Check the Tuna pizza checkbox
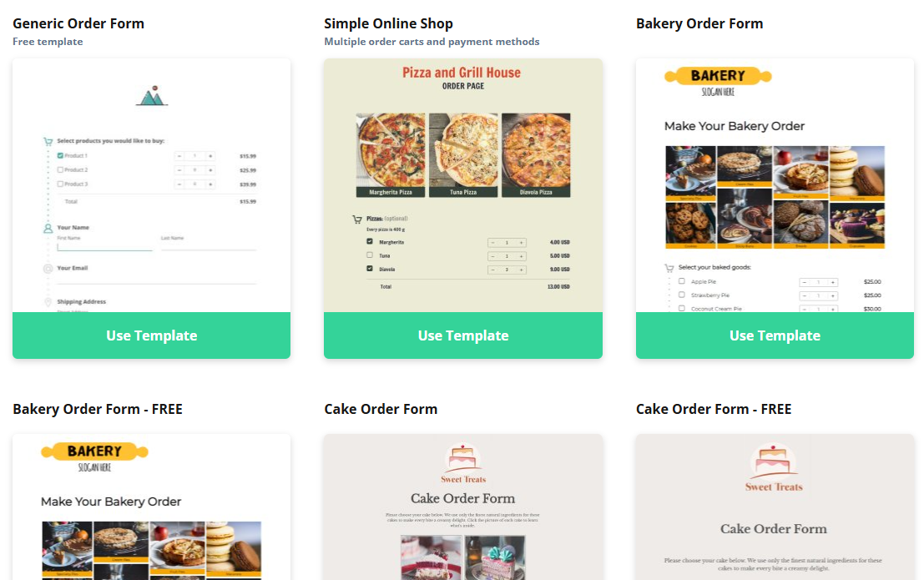The image size is (924, 580). tap(370, 255)
